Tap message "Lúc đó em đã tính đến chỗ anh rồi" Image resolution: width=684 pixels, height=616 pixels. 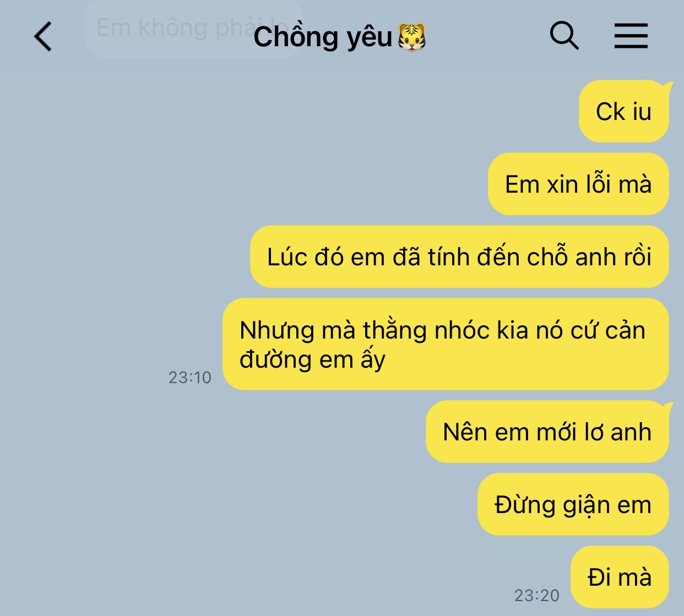point(459,257)
